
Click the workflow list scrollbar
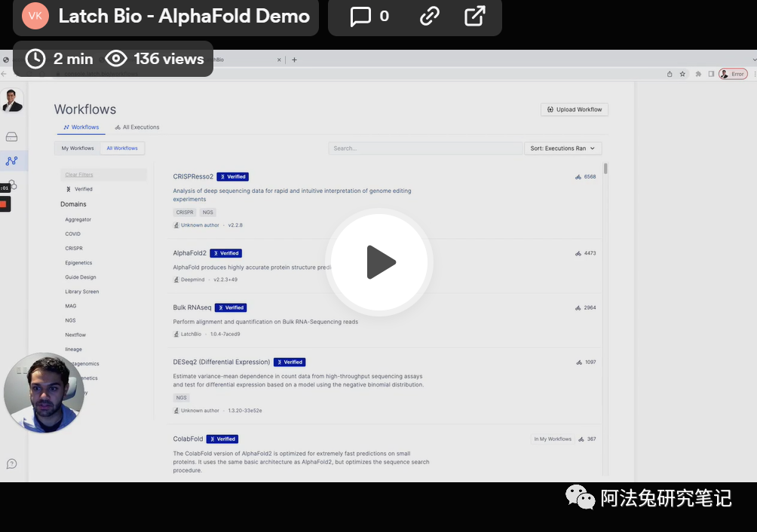click(x=605, y=169)
